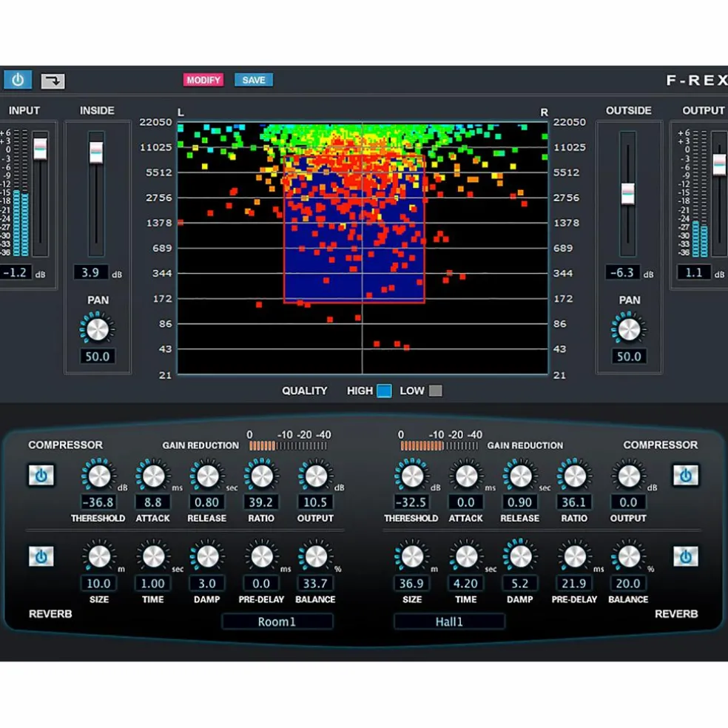Viewport: 728px width, 728px height.
Task: Click the release value field showing 0.90
Action: tap(520, 502)
